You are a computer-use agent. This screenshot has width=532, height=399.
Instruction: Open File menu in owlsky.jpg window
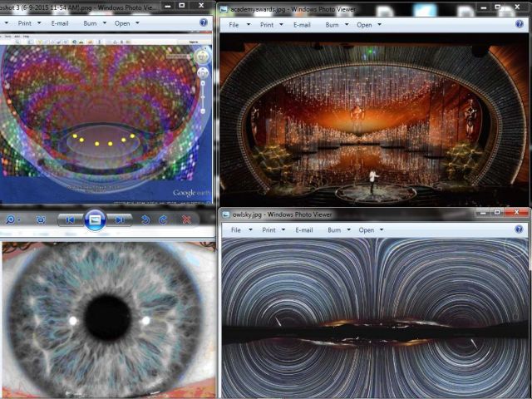[x=236, y=230]
